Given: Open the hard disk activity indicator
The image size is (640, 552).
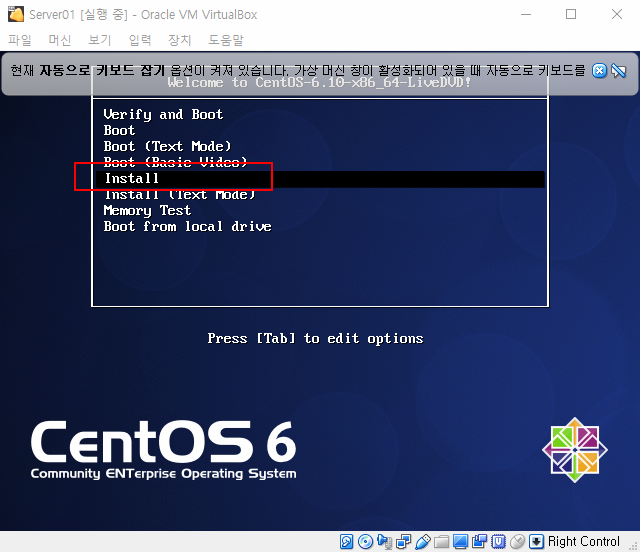Looking at the screenshot, I should [x=346, y=541].
